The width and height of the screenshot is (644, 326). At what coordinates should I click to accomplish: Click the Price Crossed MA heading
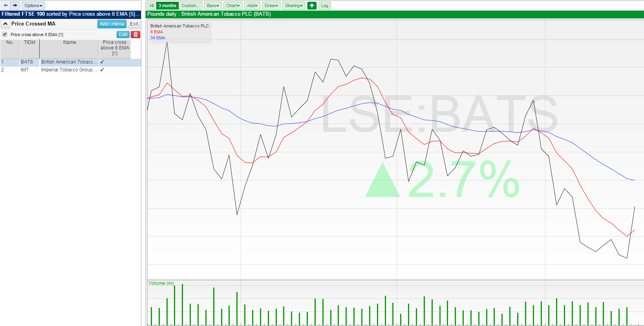coord(33,24)
